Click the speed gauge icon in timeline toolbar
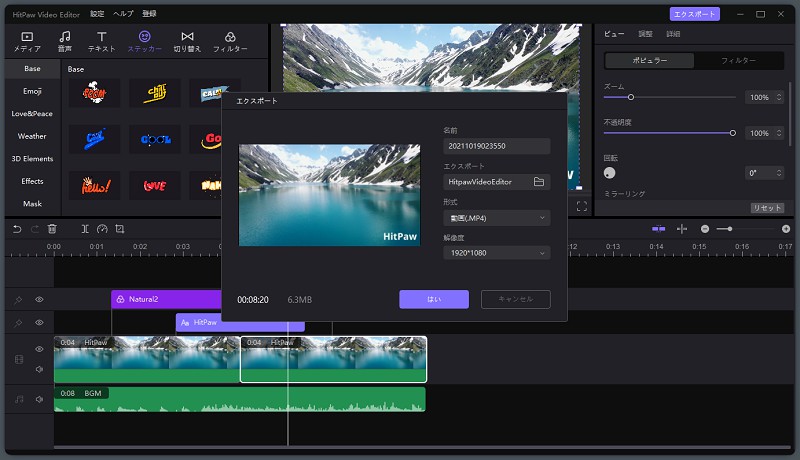The width and height of the screenshot is (800, 460). [102, 229]
